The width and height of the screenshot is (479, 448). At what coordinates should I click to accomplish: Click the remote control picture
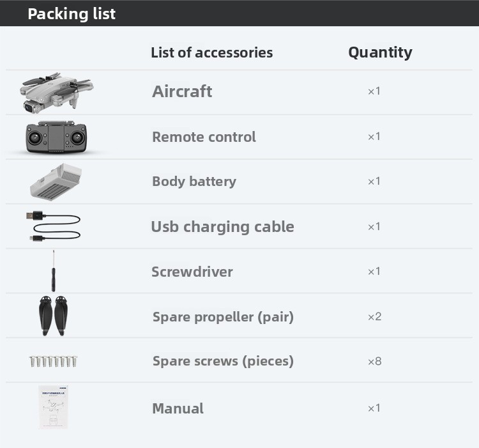coord(55,137)
